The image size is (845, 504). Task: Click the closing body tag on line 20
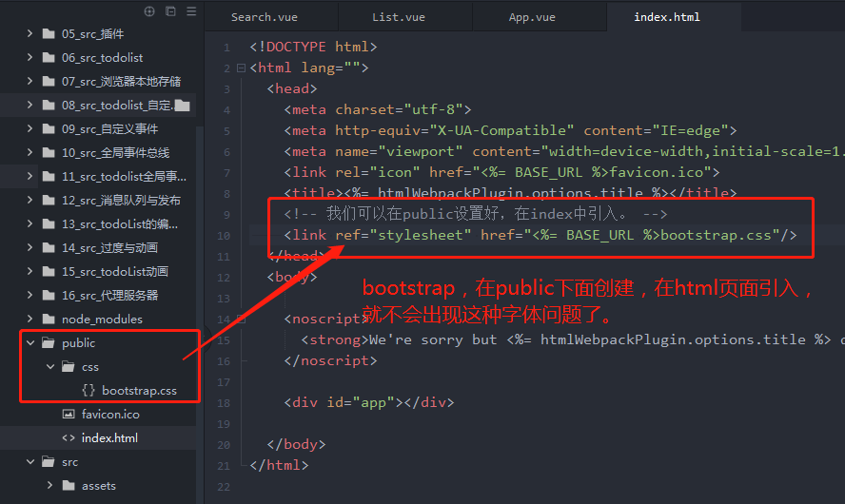click(x=296, y=445)
